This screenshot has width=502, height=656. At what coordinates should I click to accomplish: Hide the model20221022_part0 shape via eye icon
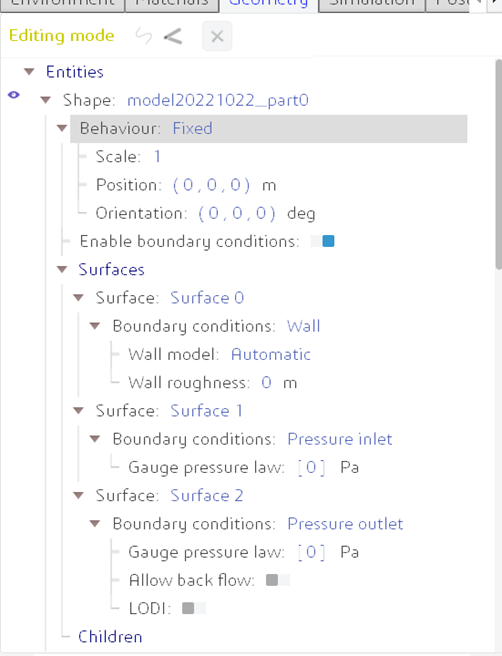14,95
